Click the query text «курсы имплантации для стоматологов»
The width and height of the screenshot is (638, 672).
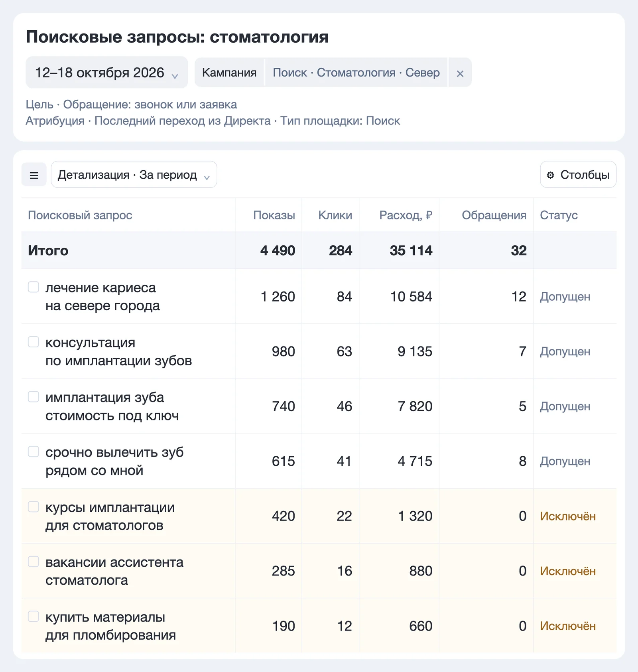pos(110,516)
